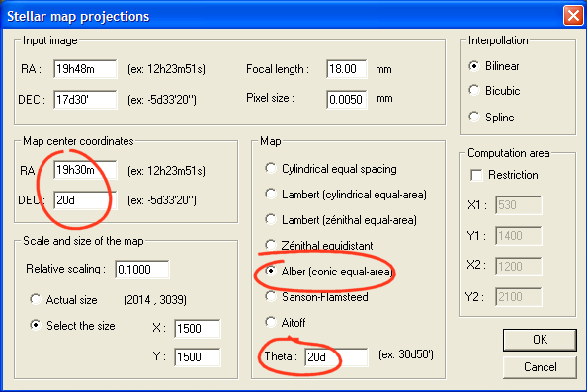Image resolution: width=587 pixels, height=392 pixels.
Task: Click the OK button
Action: 540,340
